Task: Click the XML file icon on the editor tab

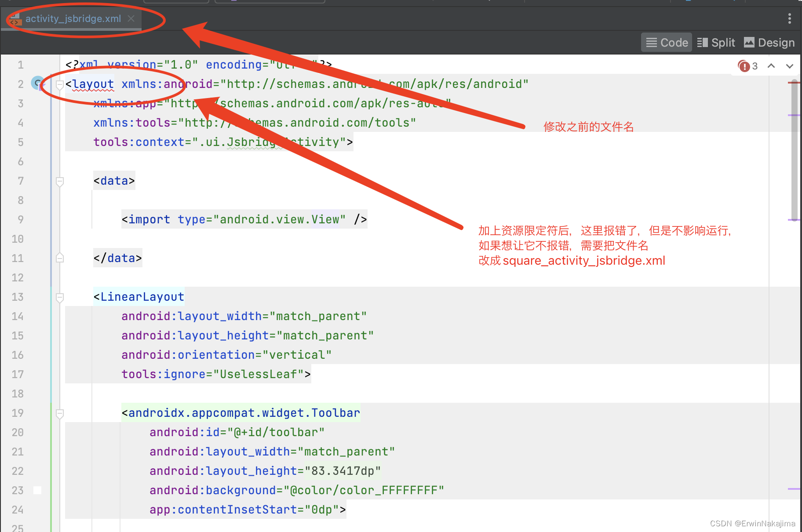Action: tap(15, 19)
